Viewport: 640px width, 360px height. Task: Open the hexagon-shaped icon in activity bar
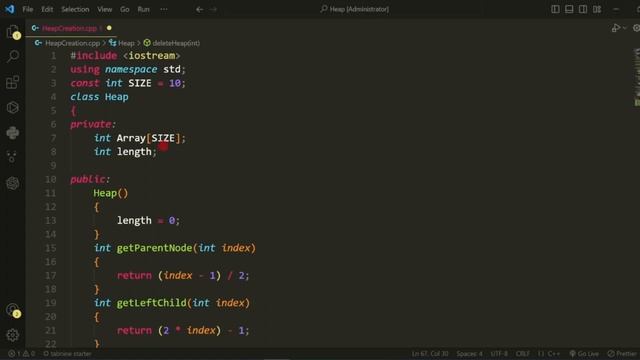coord(13,107)
